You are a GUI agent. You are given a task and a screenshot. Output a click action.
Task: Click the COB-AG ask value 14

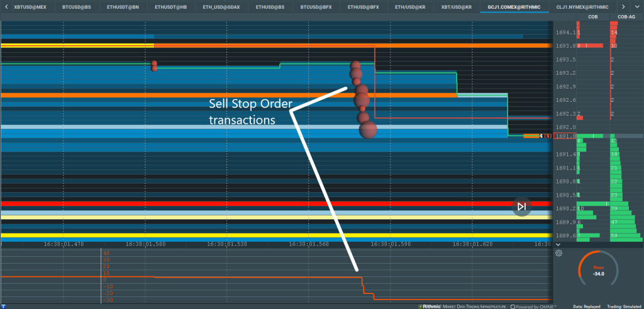pos(614,33)
